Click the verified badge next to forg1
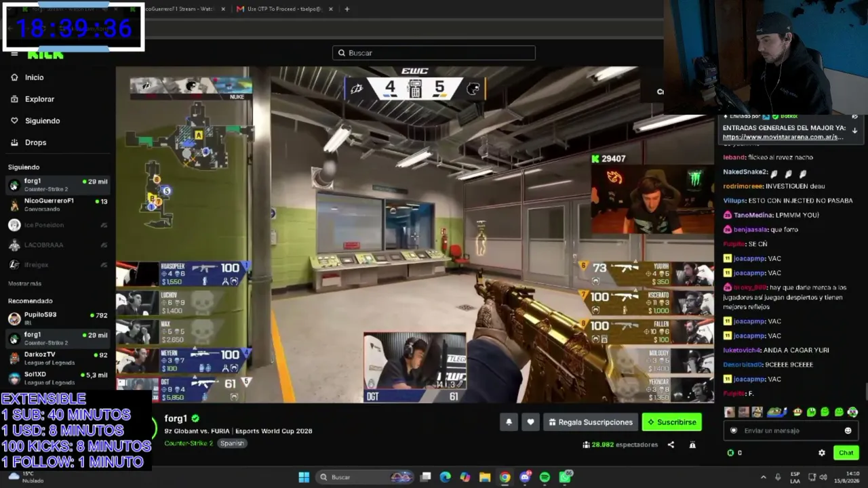The width and height of the screenshot is (868, 488). coord(195,418)
